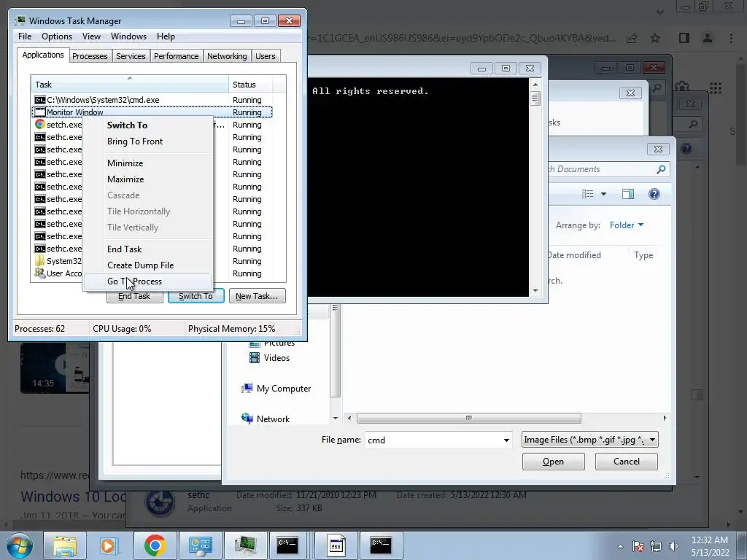The height and width of the screenshot is (560, 747).
Task: Switch to the Users tab
Action: coord(266,56)
